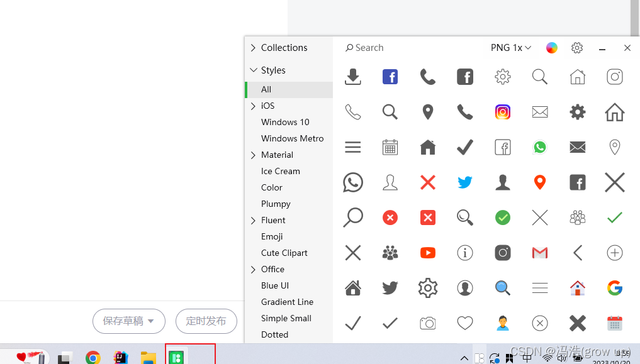
Task: Select the Cute Clipart style
Action: [284, 253]
